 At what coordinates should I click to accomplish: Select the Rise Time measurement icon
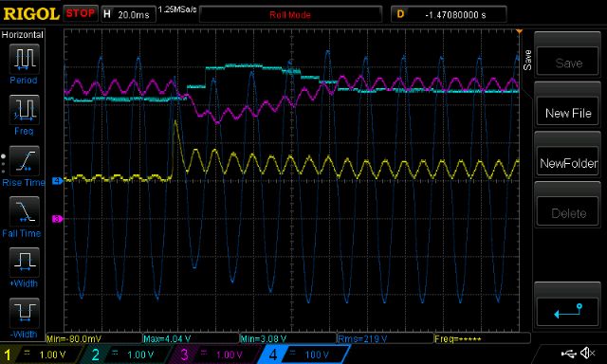[x=24, y=161]
